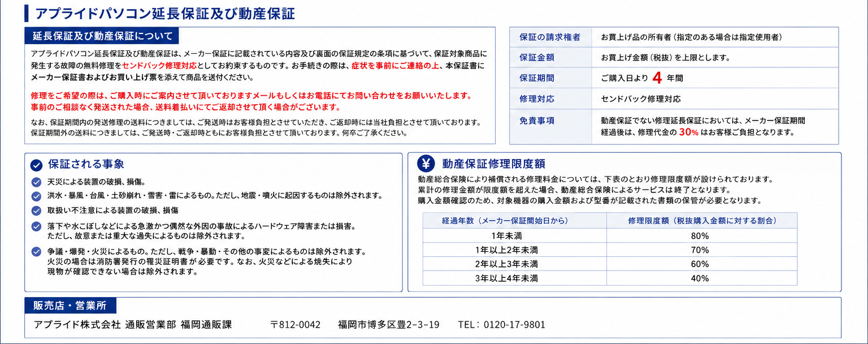The height and width of the screenshot is (344, 868).
Task: Click the 60% table cell
Action: point(702,264)
